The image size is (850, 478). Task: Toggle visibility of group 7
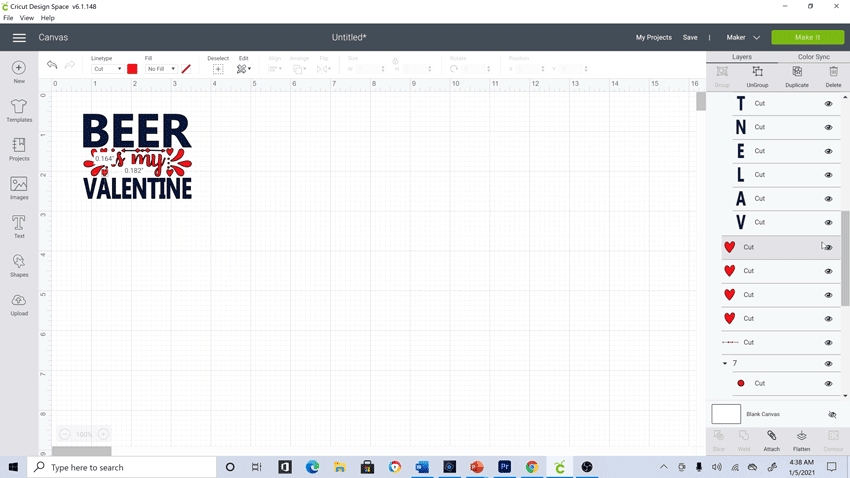pos(828,364)
